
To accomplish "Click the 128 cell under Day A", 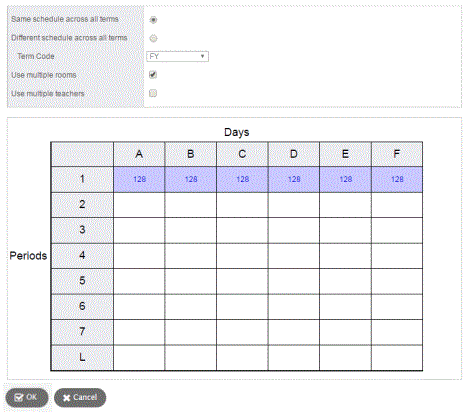I will coord(139,179).
